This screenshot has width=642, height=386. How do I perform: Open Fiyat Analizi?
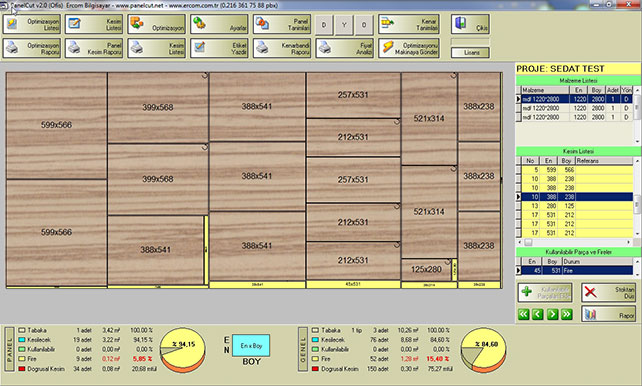[x=344, y=48]
